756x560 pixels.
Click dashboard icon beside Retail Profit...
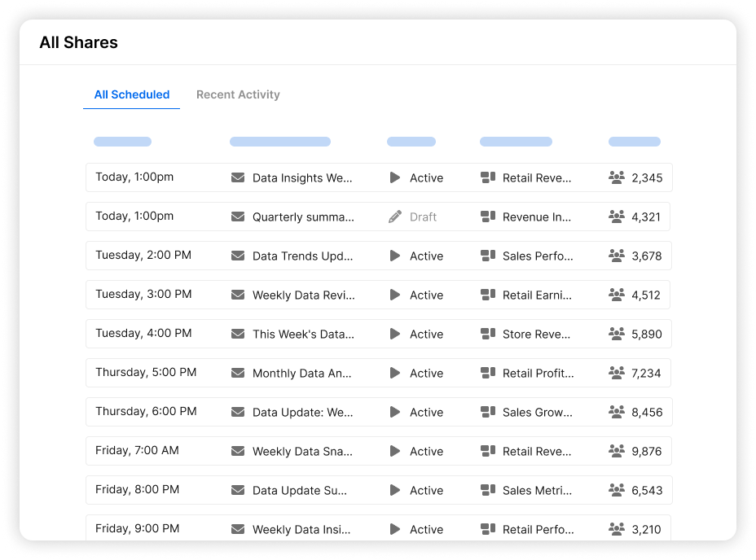[x=488, y=373]
